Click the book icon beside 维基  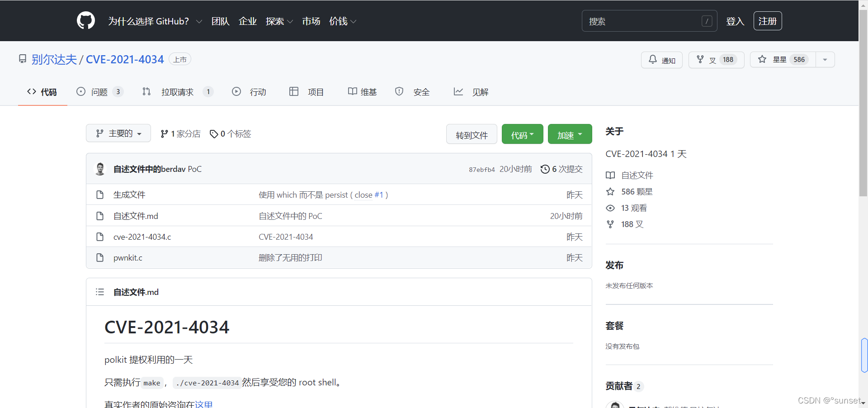[x=353, y=92]
